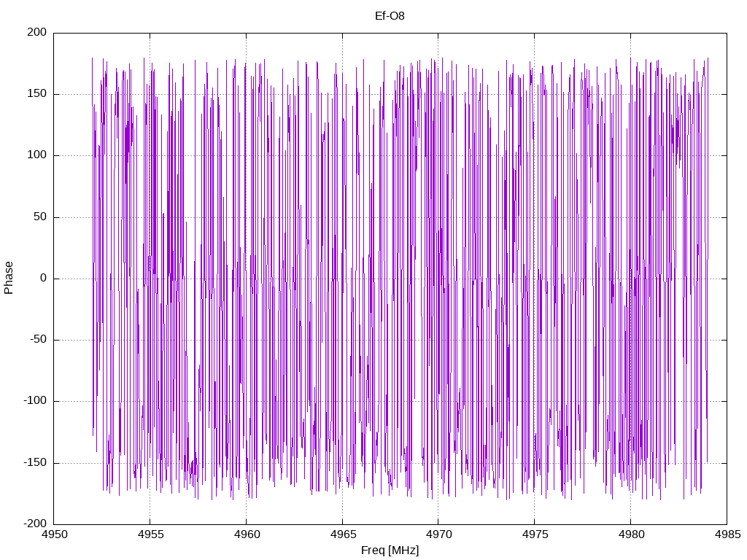Click the -200 y-axis tick label
The image size is (747, 560).
35,524
